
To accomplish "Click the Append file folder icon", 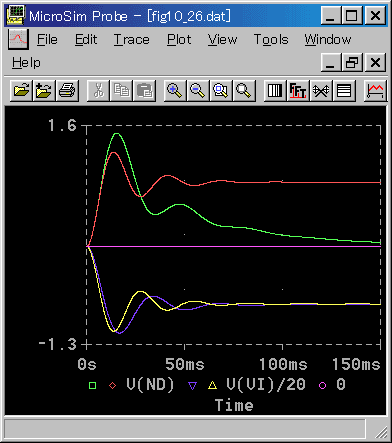I will point(44,90).
